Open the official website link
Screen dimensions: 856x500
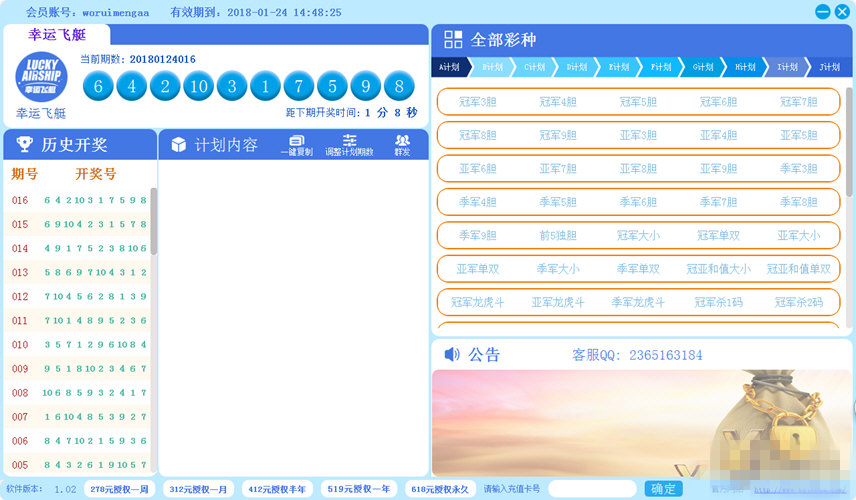point(800,490)
